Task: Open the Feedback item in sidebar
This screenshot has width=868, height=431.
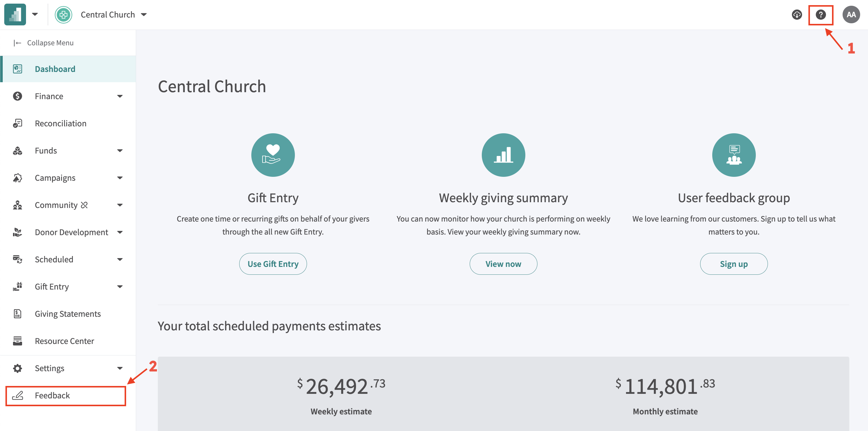Action: pos(52,395)
